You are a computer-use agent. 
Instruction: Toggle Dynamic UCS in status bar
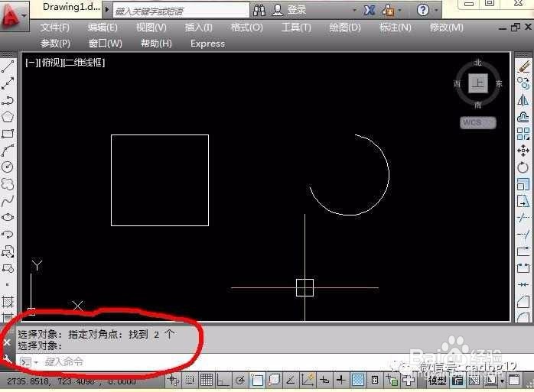pyautogui.click(x=308, y=380)
